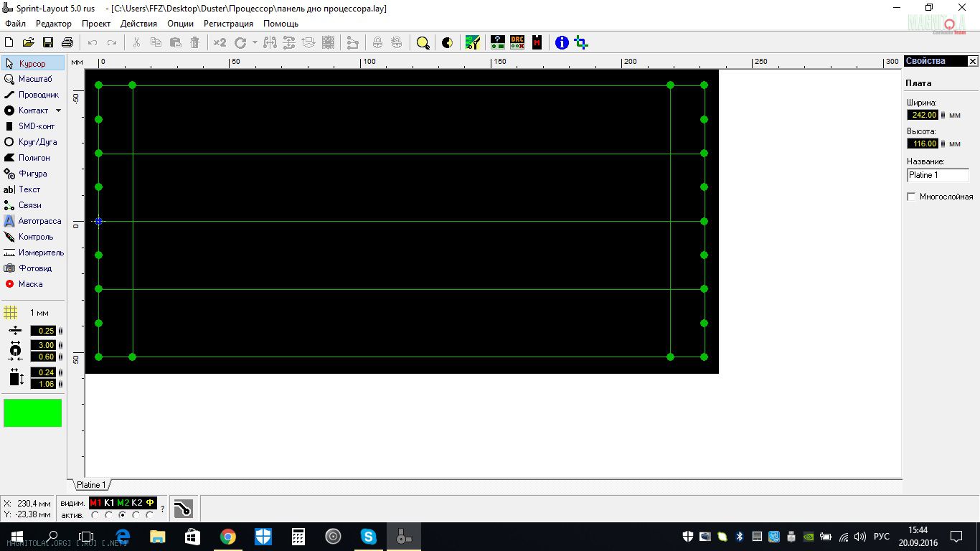The image size is (980, 551).
Task: Open the blue info icon
Action: pyautogui.click(x=562, y=43)
